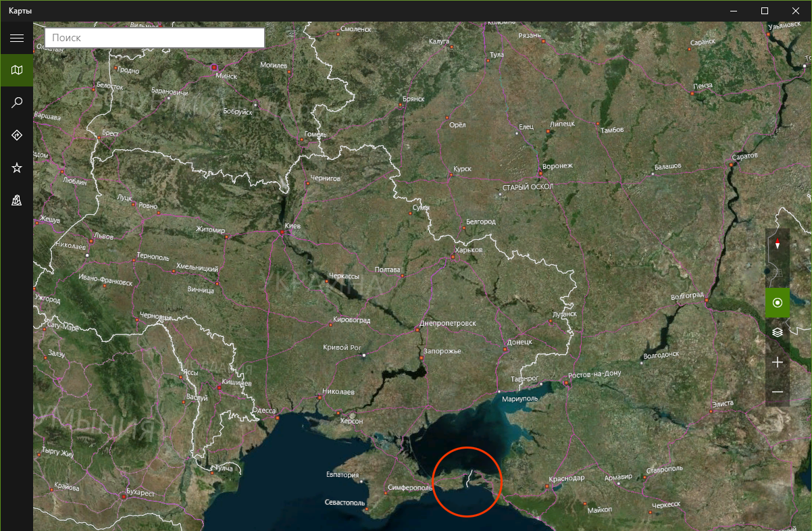Click the Одесса label on the coast
Viewport: 812px width, 531px height.
(263, 410)
